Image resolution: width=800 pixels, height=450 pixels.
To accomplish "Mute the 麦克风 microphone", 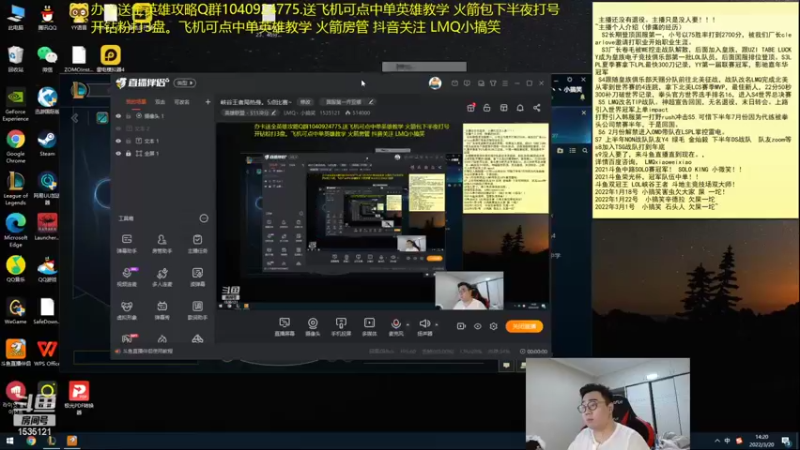I will [396, 327].
